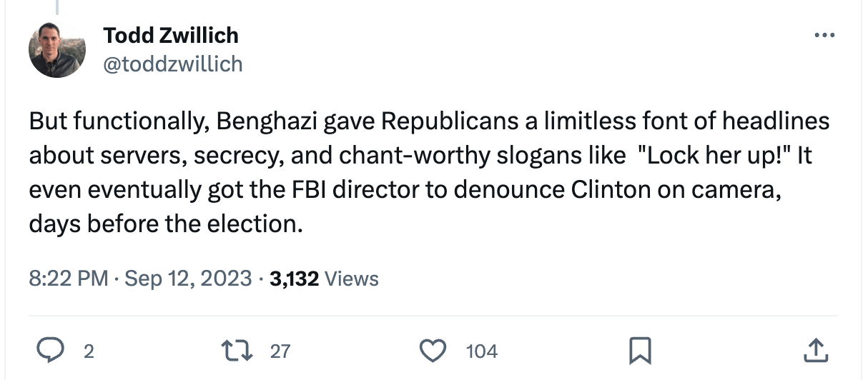Visit the @toddzwillich handle link
Screen dimensions: 868x380
[173, 64]
